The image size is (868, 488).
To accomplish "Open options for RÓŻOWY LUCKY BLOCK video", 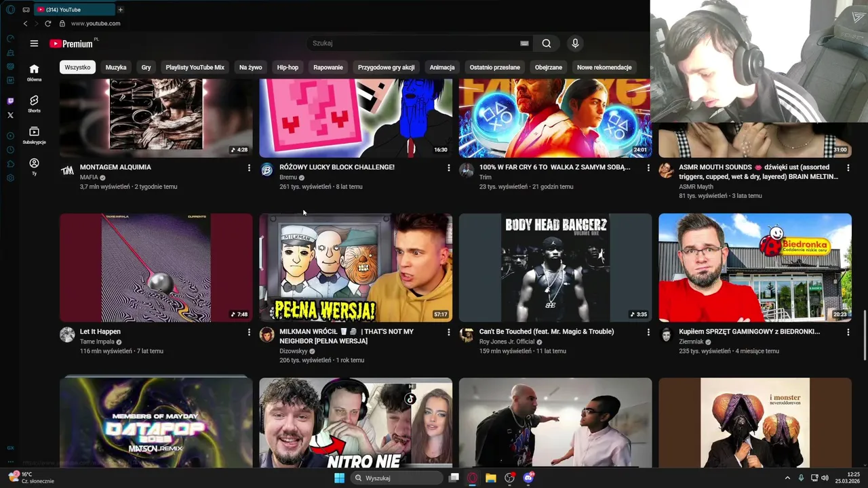I will 448,167.
